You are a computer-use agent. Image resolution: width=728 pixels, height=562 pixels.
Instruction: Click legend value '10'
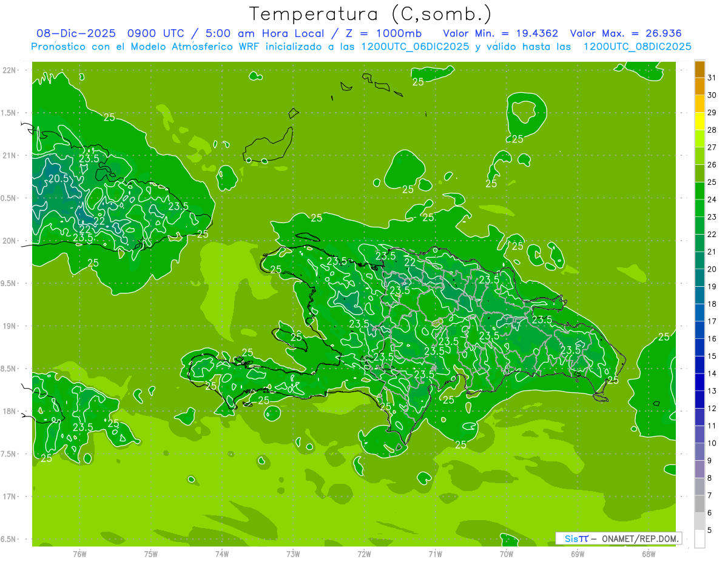tap(712, 443)
